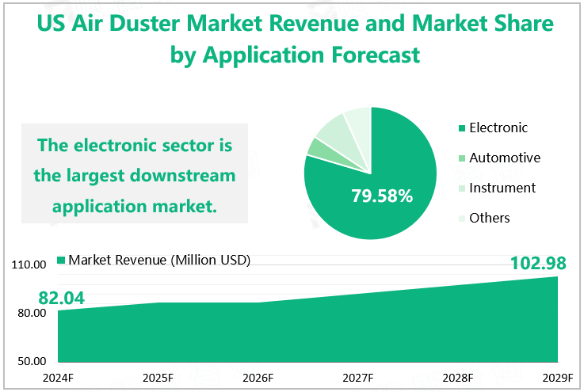This screenshot has height=392, width=584.
Task: Click the Instrument legend color square
Action: pyautogui.click(x=462, y=188)
